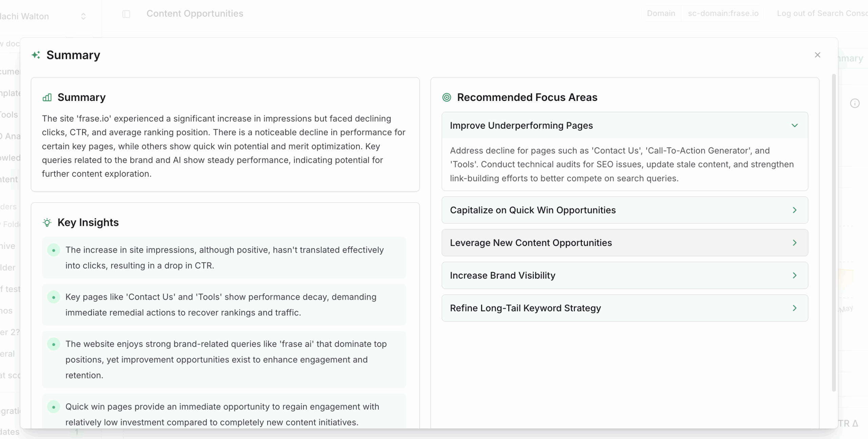Image resolution: width=868 pixels, height=439 pixels.
Task: Expand Leverage New Content Opportunities
Action: [625, 243]
